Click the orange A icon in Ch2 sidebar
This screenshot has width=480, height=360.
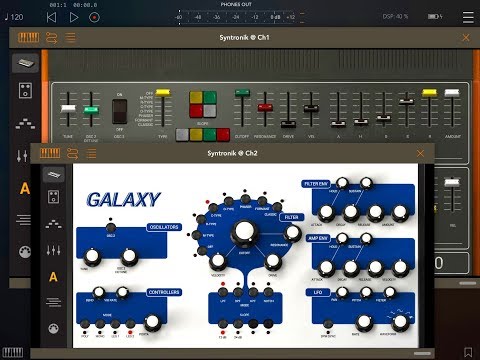(53, 277)
